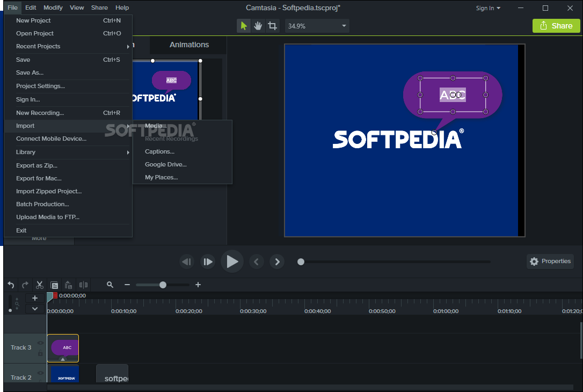Open the View menu

(x=77, y=8)
